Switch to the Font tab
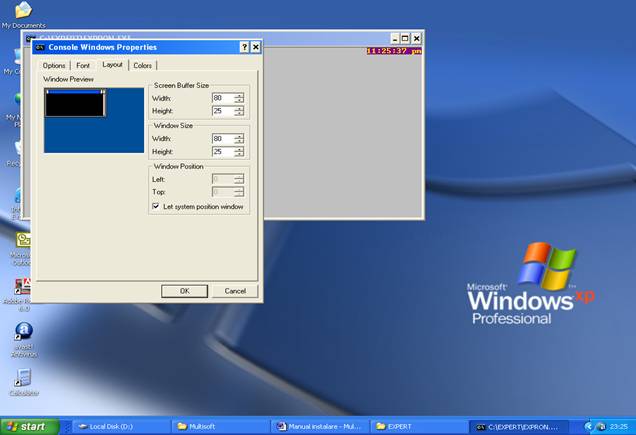Viewport: 636px width, 435px height. point(83,65)
